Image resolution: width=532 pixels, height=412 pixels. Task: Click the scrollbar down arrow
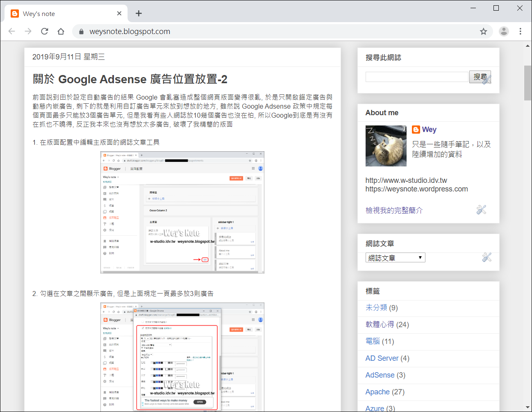point(527,407)
